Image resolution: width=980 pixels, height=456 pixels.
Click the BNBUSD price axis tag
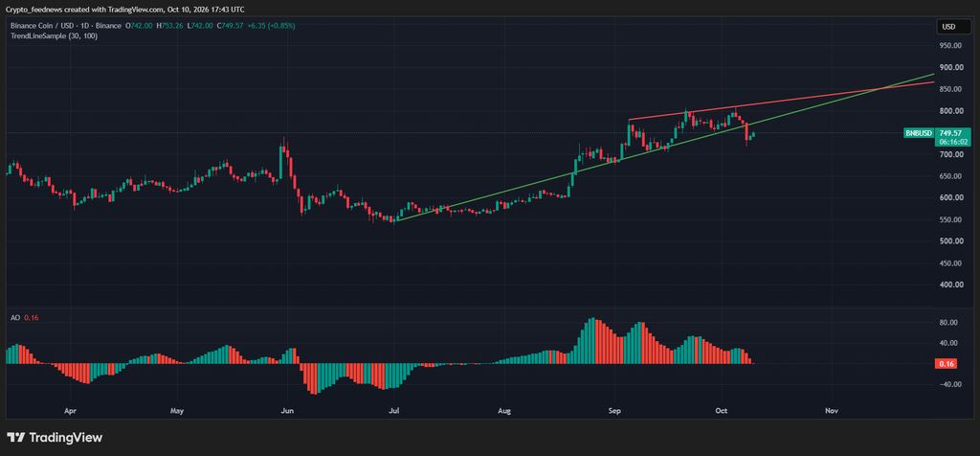(919, 133)
